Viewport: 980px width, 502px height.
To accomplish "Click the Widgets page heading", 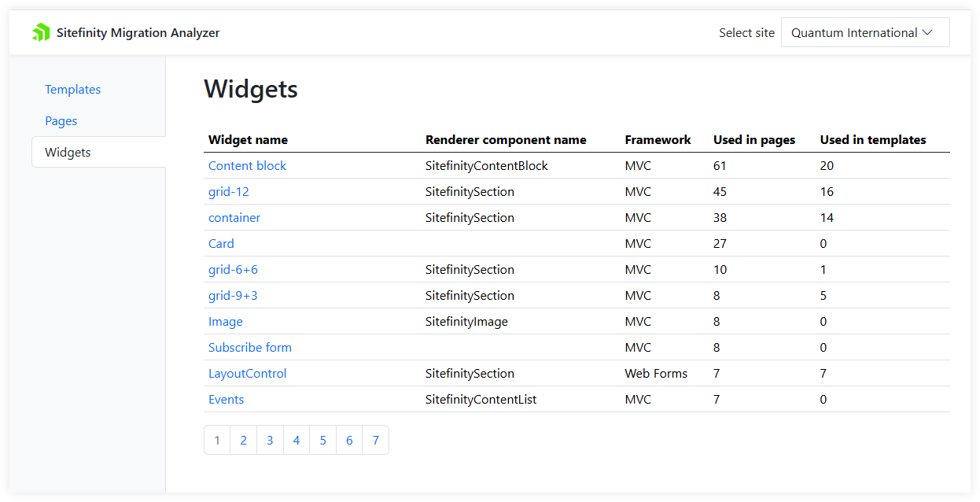I will click(x=251, y=89).
